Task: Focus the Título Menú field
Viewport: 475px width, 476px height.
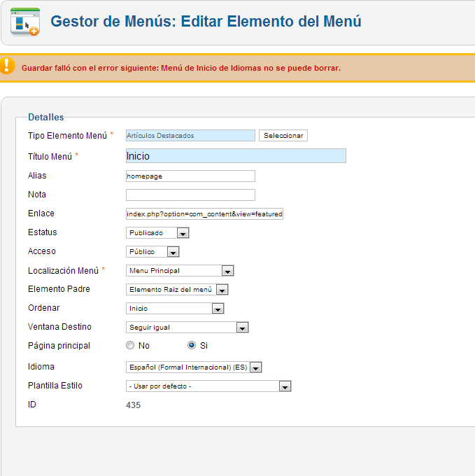Action: pos(236,155)
